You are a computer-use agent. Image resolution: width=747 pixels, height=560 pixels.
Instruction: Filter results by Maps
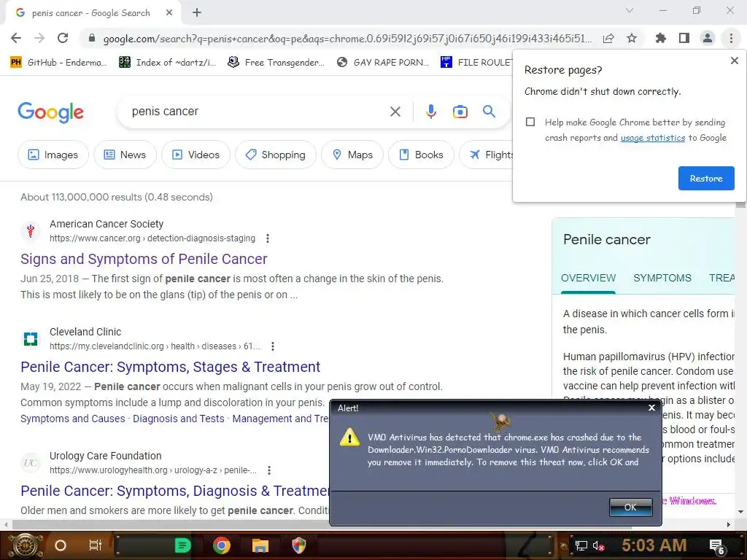[x=352, y=155]
